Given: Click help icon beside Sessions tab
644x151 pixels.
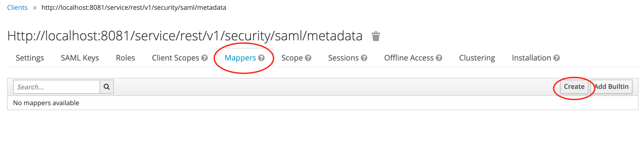Looking at the screenshot, I should pos(364,58).
